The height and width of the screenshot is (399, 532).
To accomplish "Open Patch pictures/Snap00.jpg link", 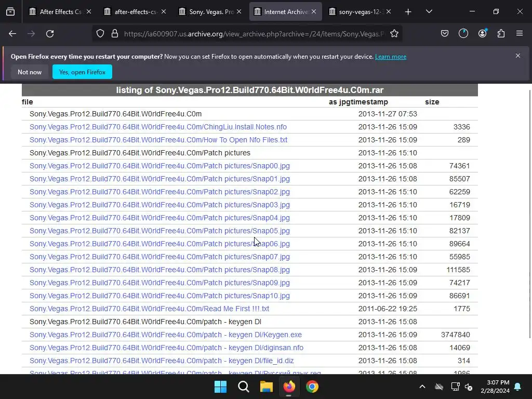I will click(x=159, y=166).
